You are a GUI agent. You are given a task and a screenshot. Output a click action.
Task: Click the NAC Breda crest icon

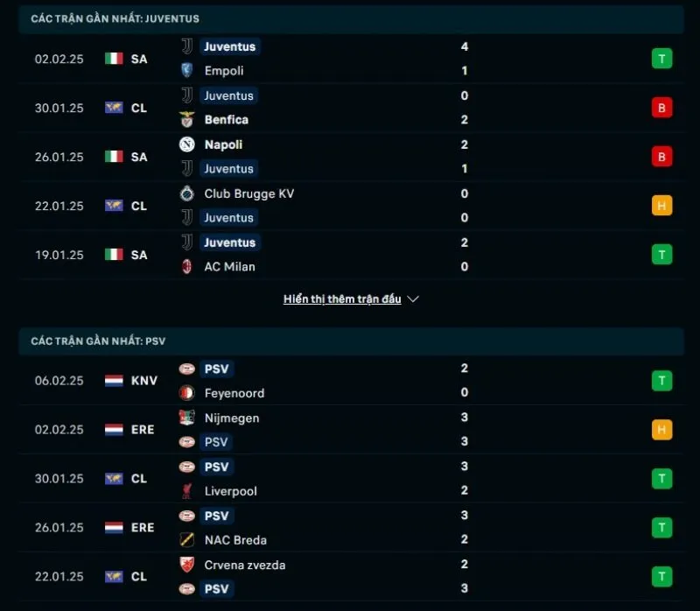coord(186,541)
